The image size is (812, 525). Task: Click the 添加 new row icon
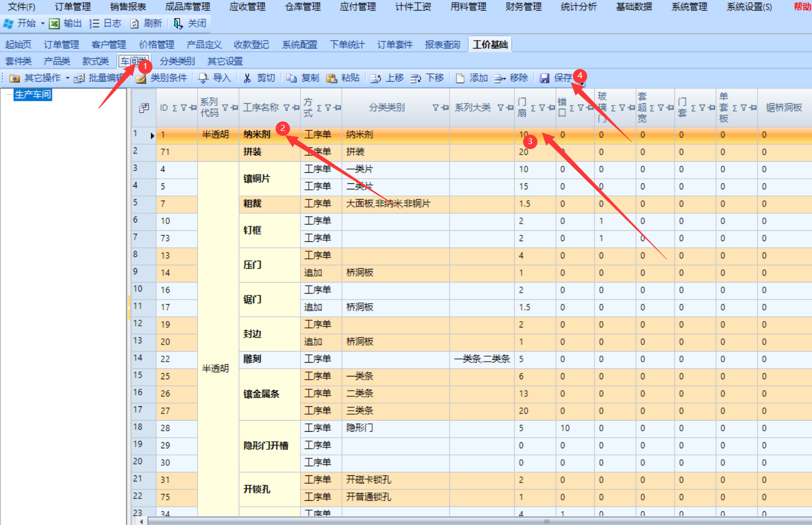pyautogui.click(x=460, y=78)
